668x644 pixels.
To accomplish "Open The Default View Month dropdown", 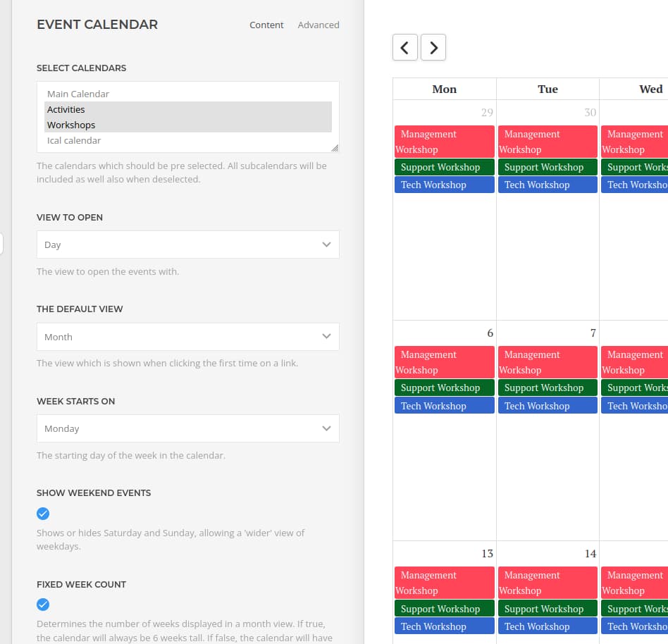I will [x=188, y=337].
